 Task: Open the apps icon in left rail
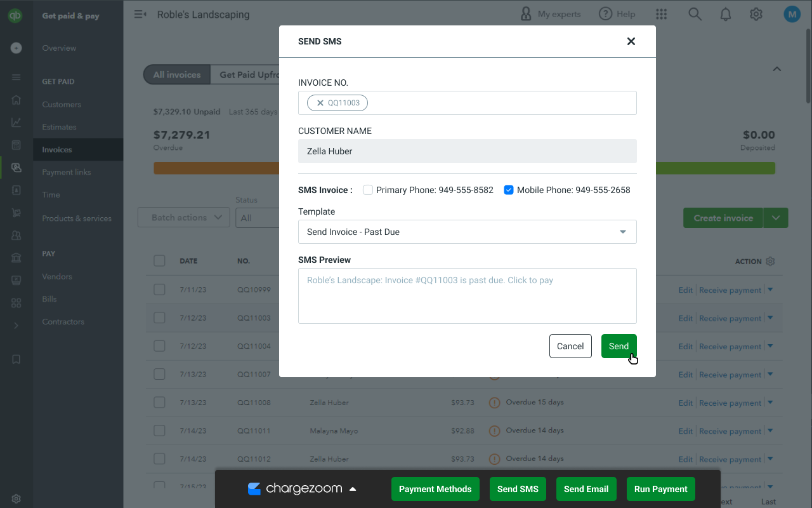click(16, 303)
